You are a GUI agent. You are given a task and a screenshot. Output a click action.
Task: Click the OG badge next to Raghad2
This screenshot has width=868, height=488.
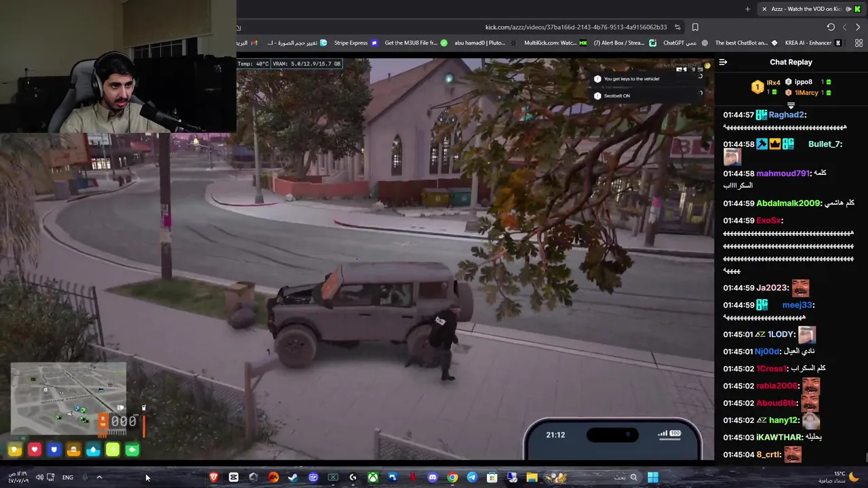point(762,115)
